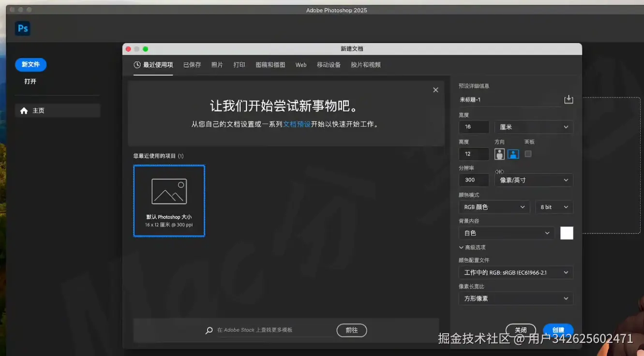This screenshot has width=644, height=356.
Task: Select the 默认 Photoshop 大小 preset thumbnail
Action: pyautogui.click(x=169, y=201)
